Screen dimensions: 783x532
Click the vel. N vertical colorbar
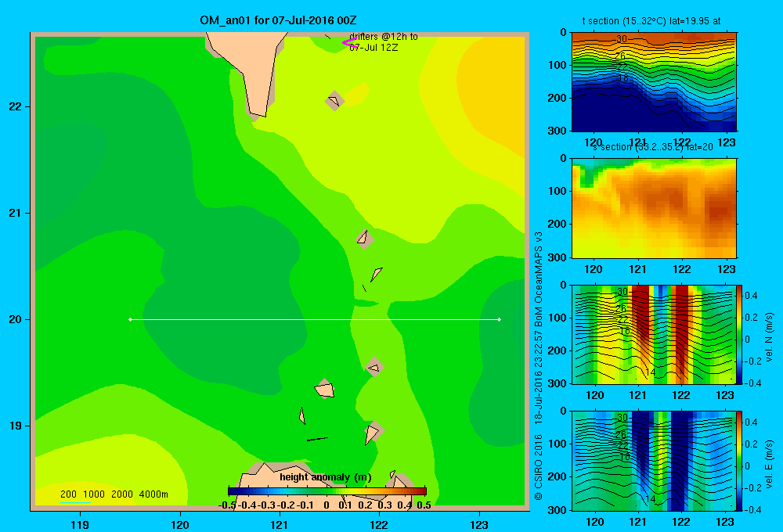739,334
